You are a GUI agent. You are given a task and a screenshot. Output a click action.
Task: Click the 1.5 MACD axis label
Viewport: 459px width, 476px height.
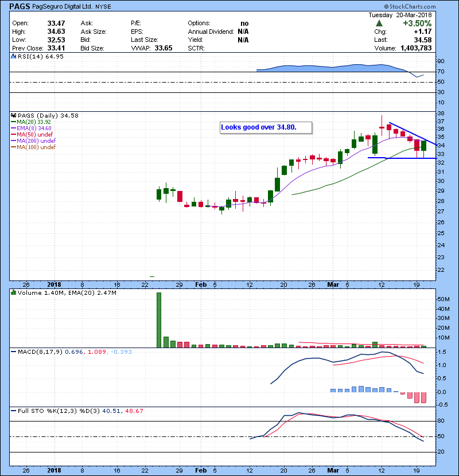pos(442,352)
